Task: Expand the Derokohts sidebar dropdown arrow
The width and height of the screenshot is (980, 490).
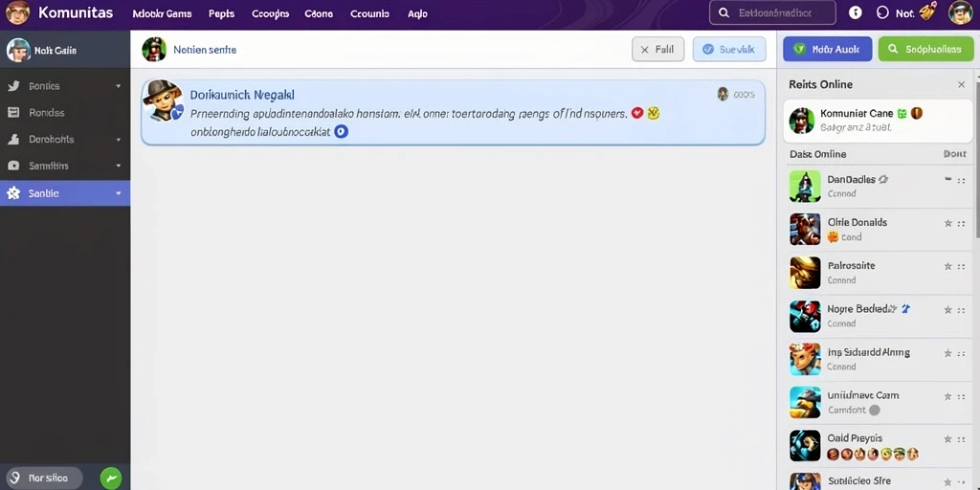Action: click(x=118, y=140)
